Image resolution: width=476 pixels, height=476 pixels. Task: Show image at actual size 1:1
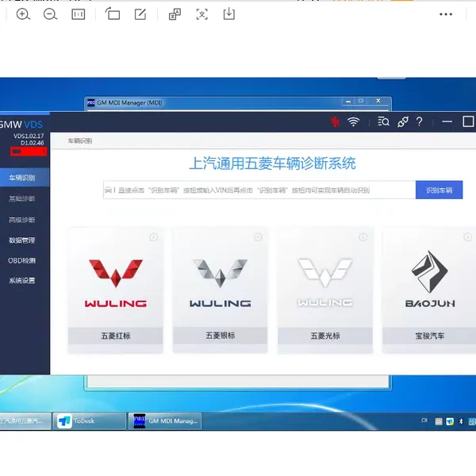[78, 14]
